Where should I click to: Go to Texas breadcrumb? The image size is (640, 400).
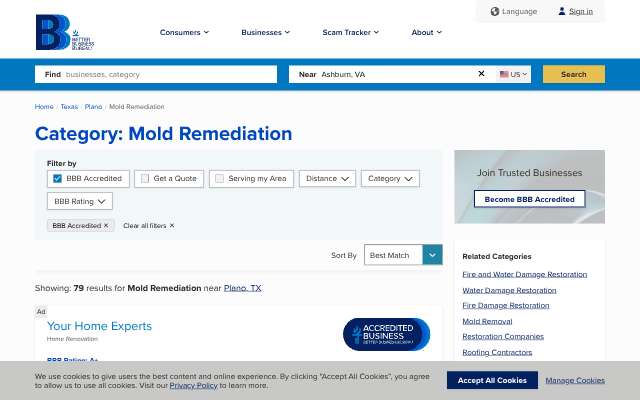click(69, 107)
